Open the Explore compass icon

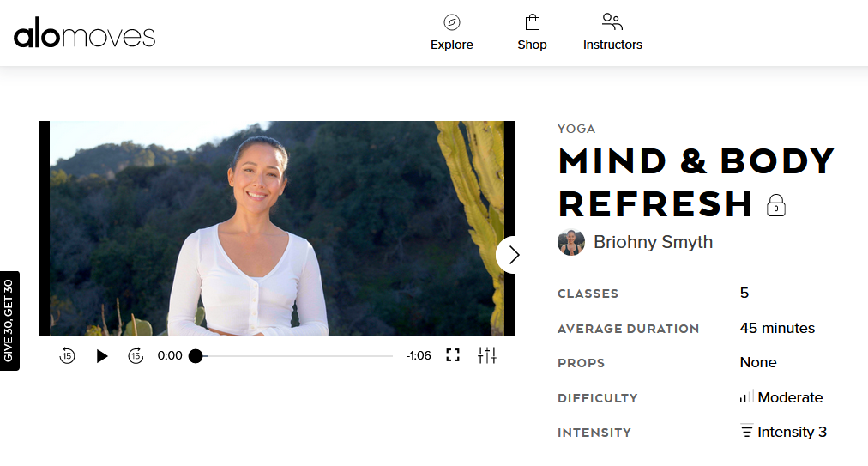click(452, 22)
